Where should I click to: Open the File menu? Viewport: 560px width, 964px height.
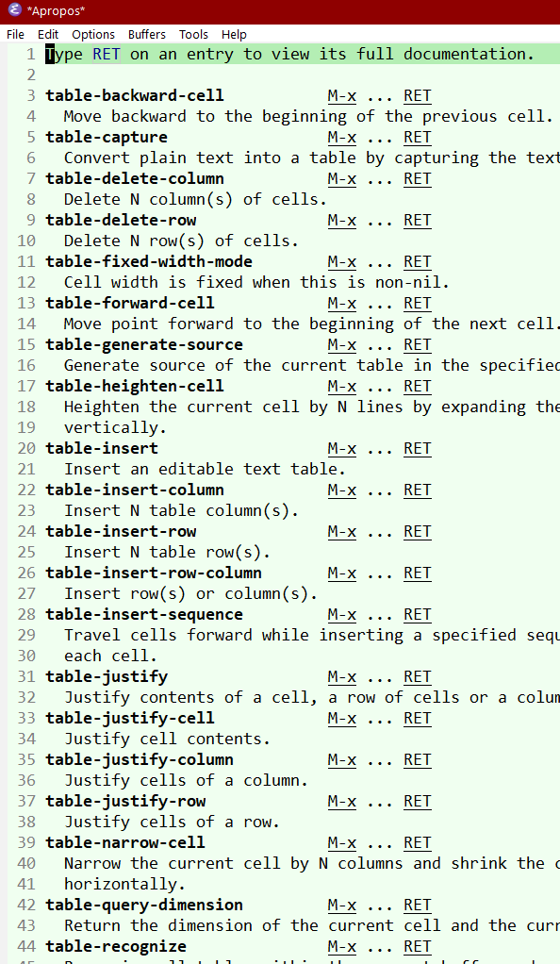(15, 34)
